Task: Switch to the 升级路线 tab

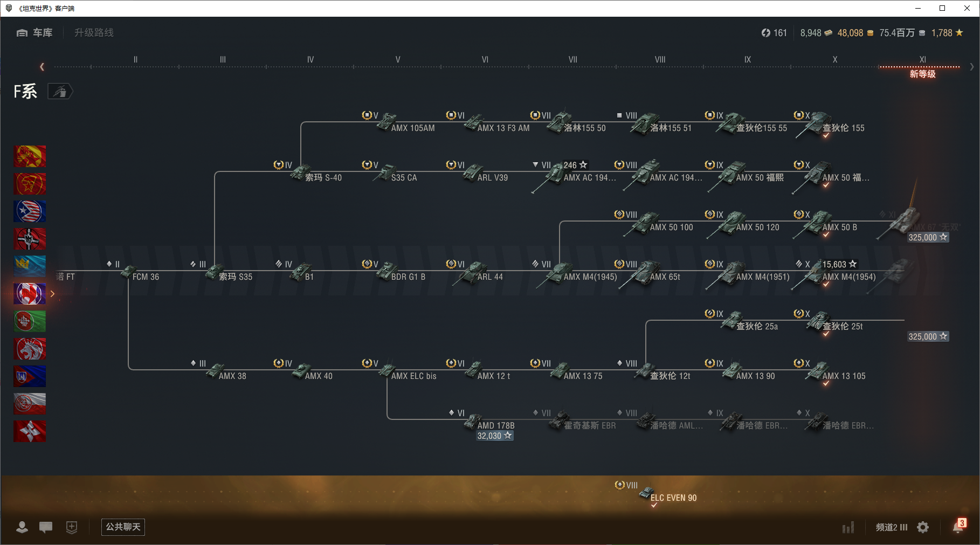Action: point(94,33)
